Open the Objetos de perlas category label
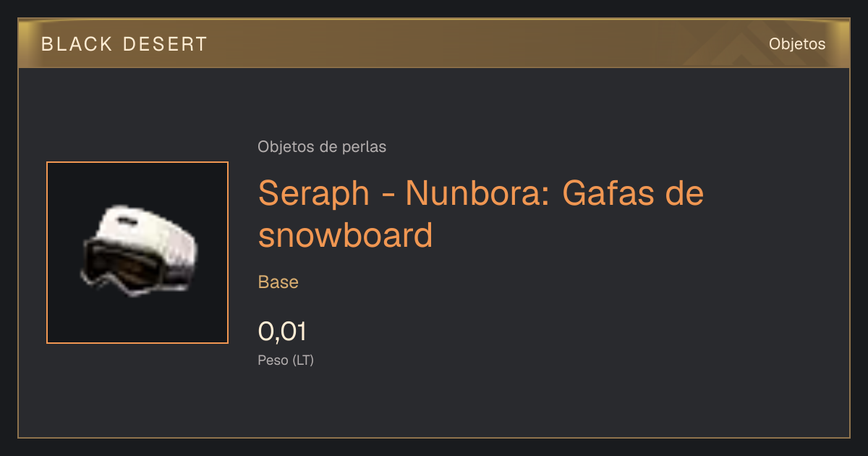This screenshot has height=456, width=868. coord(322,147)
